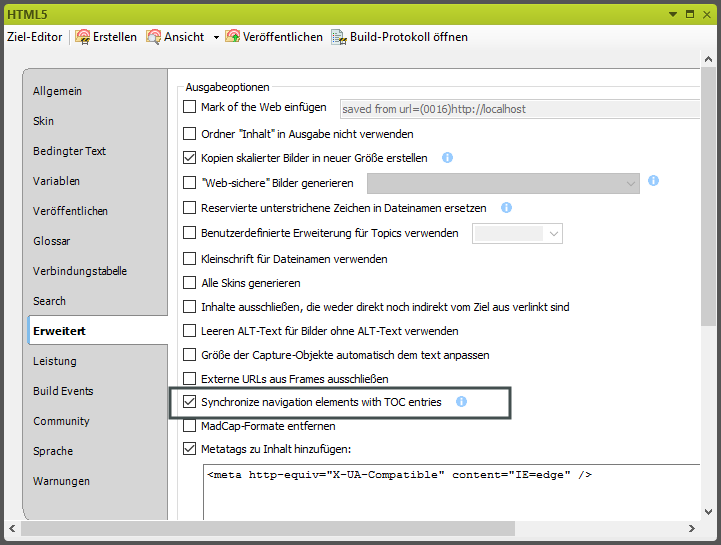Open the Build-Protokoll öffnen log icon
Image resolution: width=721 pixels, height=545 pixels.
click(x=339, y=37)
